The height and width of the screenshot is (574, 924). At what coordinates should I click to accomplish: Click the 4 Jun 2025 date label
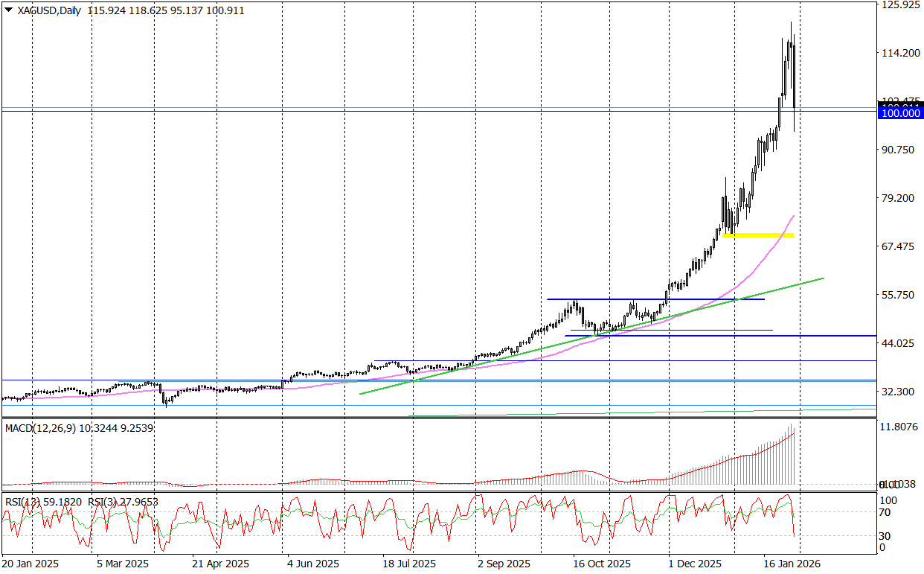coord(313,564)
